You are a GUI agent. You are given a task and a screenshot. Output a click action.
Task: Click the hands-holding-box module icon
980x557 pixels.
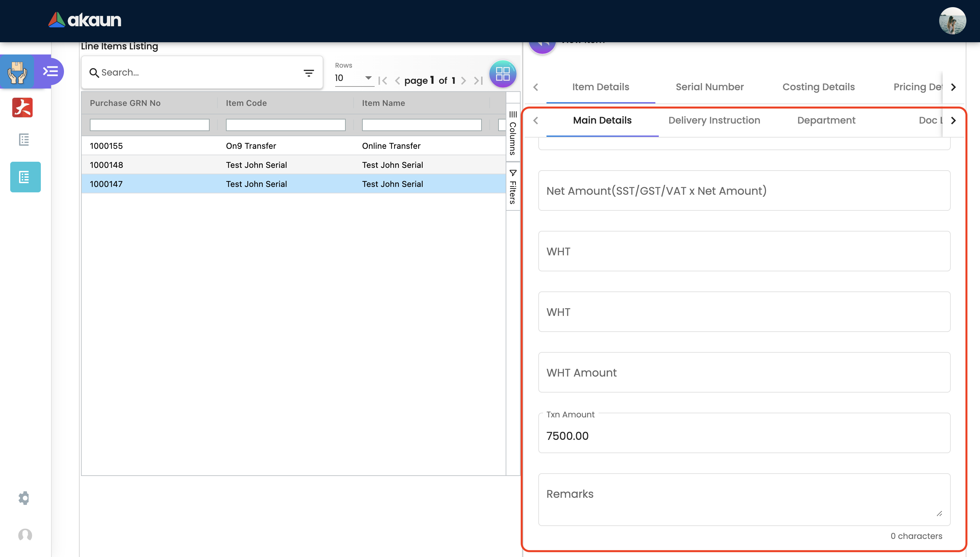(17, 71)
